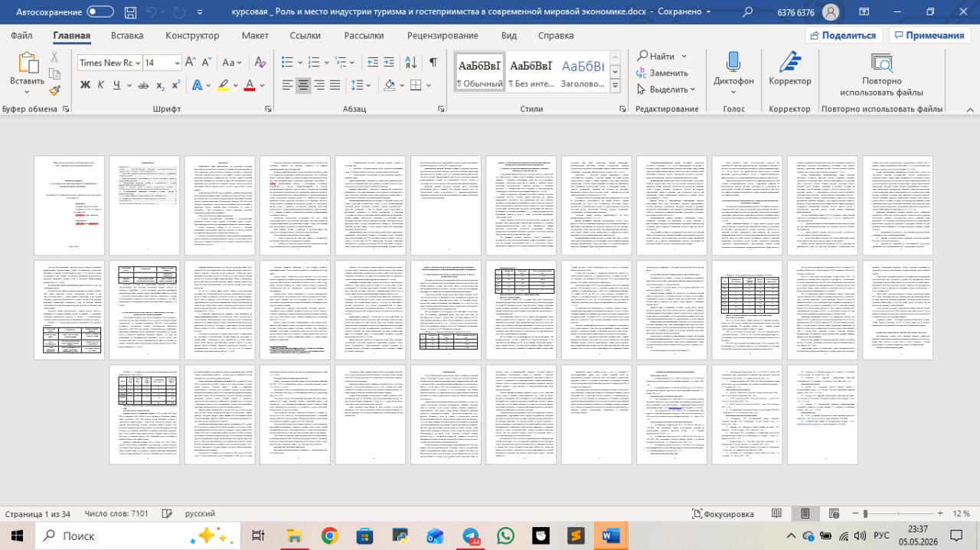Viewport: 980px width, 550px height.
Task: Toggle underline Ч formatting
Action: click(117, 85)
